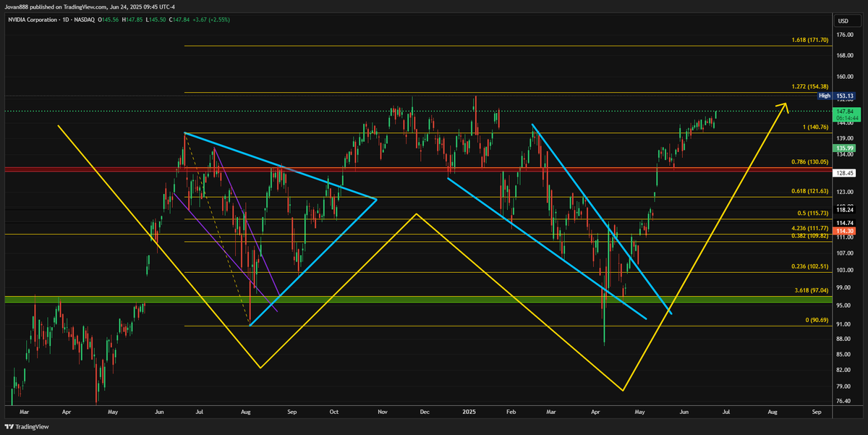Click the TradingView logo in the bottom-left corner
868x435 pixels.
tap(25, 427)
